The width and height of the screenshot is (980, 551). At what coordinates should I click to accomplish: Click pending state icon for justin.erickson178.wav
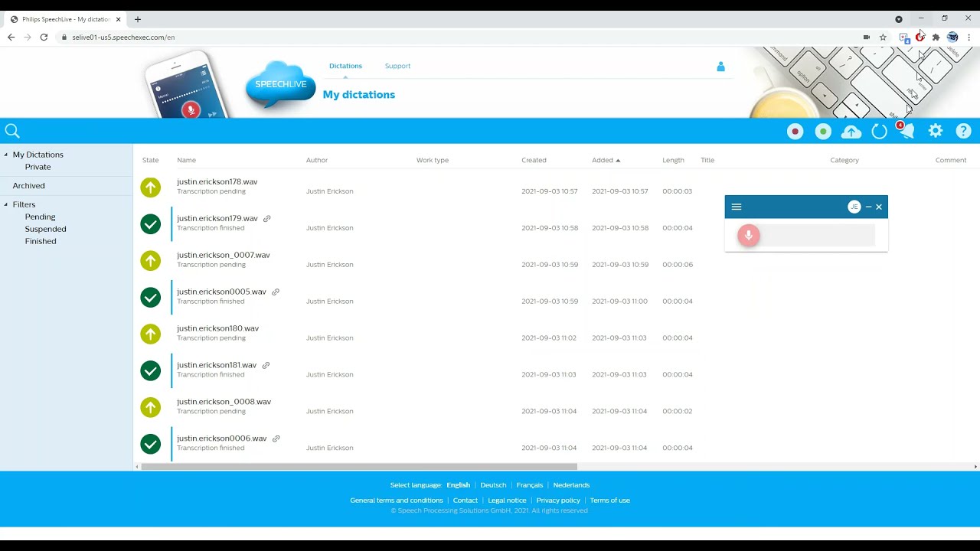[151, 187]
